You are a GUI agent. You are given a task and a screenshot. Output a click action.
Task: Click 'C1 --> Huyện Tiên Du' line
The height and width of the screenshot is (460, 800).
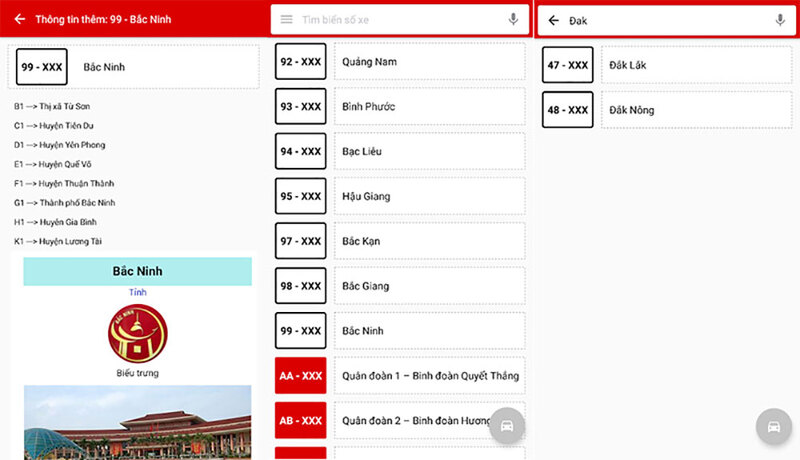coord(54,125)
